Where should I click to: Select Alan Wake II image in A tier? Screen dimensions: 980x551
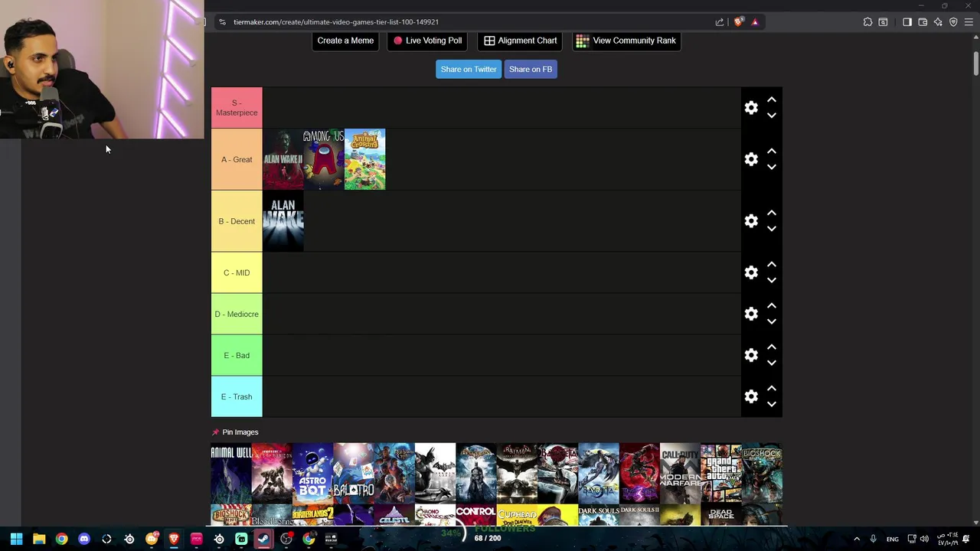pos(283,159)
